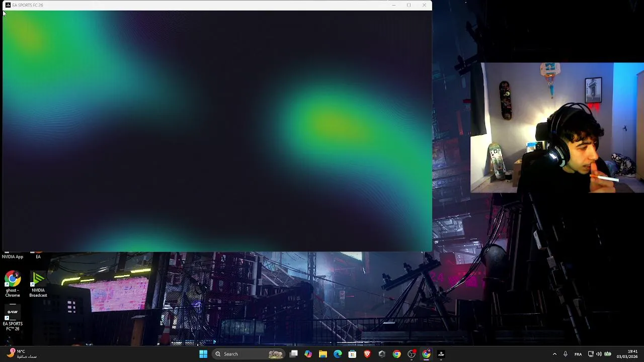The image size is (644, 362).
Task: Open Microsoft Store from the taskbar
Action: tap(352, 354)
